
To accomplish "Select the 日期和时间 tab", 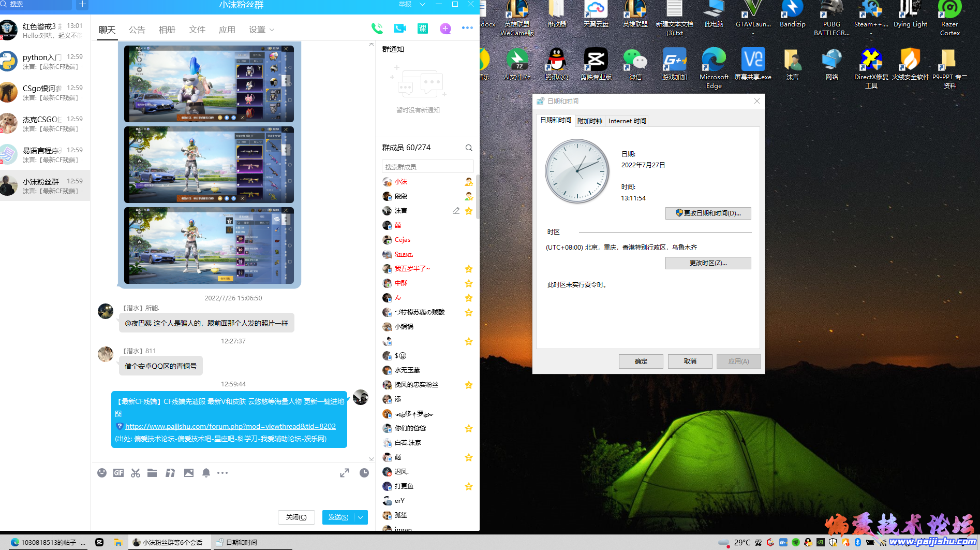I will tap(556, 120).
